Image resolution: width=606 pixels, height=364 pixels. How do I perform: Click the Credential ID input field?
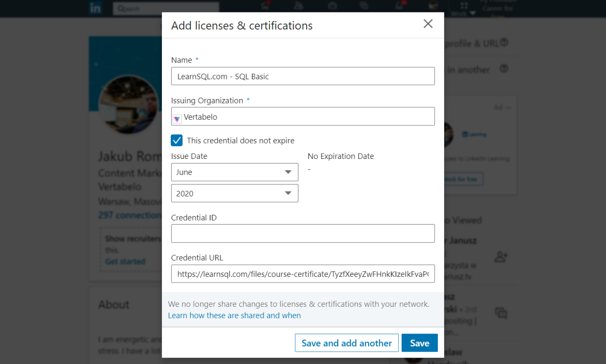(x=303, y=233)
